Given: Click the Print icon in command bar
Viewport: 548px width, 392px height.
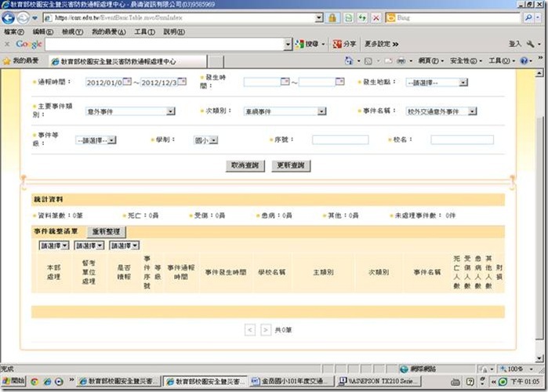Looking at the screenshot, I should 401,61.
